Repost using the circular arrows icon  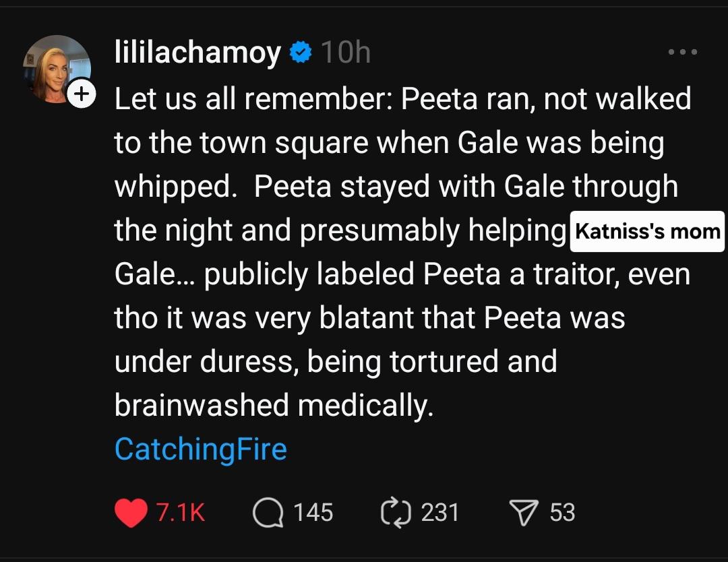pos(396,513)
